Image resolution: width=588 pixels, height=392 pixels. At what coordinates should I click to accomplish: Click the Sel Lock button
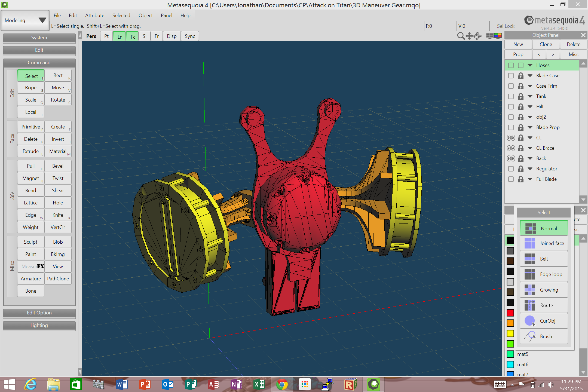pyautogui.click(x=506, y=26)
